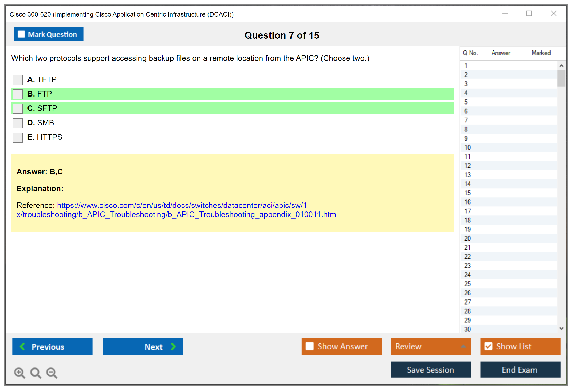Image resolution: width=574 pixels, height=392 pixels.
Task: Click the zoom in magnifier icon
Action: 19,373
